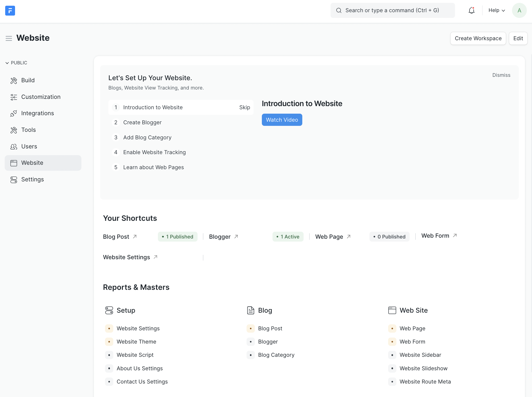Toggle the sidebar hamburger icon
The width and height of the screenshot is (532, 397).
[x=9, y=38]
